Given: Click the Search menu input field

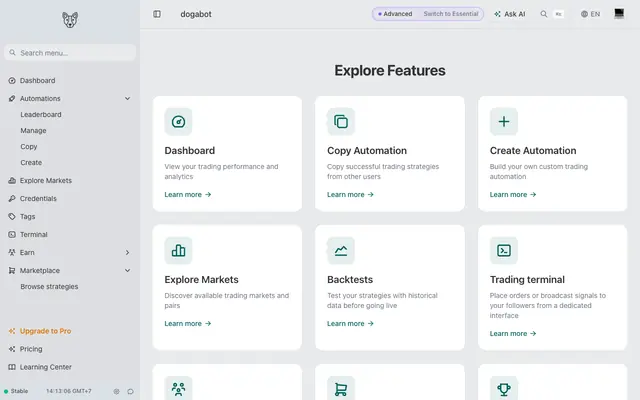Looking at the screenshot, I should (x=70, y=53).
